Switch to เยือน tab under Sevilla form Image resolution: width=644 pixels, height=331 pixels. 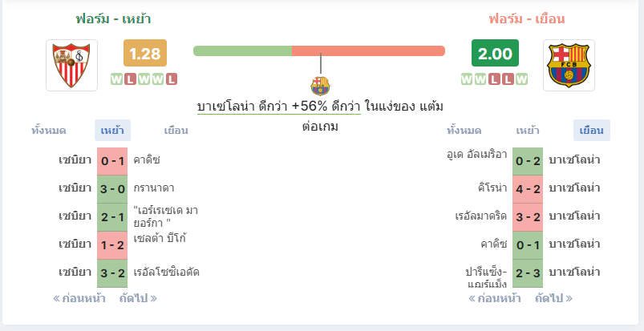tap(176, 131)
